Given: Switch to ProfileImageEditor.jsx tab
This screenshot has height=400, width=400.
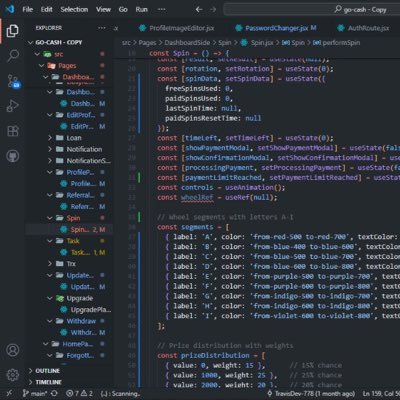Looking at the screenshot, I should [x=177, y=28].
